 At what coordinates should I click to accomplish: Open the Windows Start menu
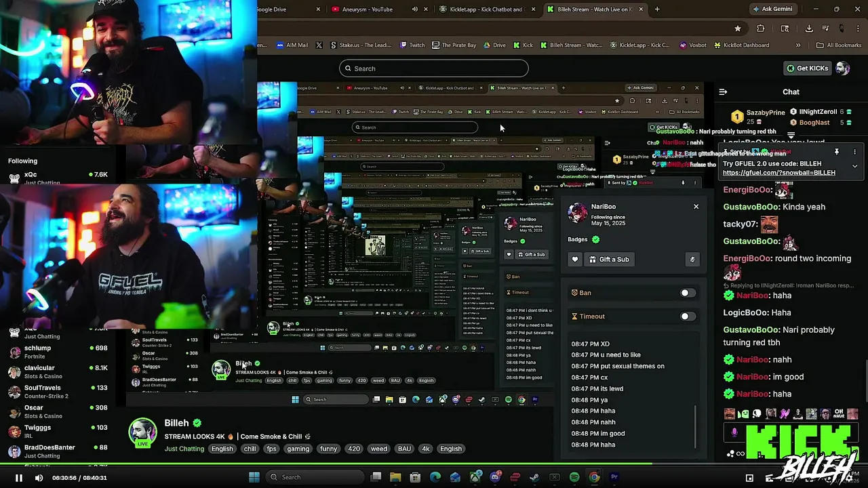[254, 477]
